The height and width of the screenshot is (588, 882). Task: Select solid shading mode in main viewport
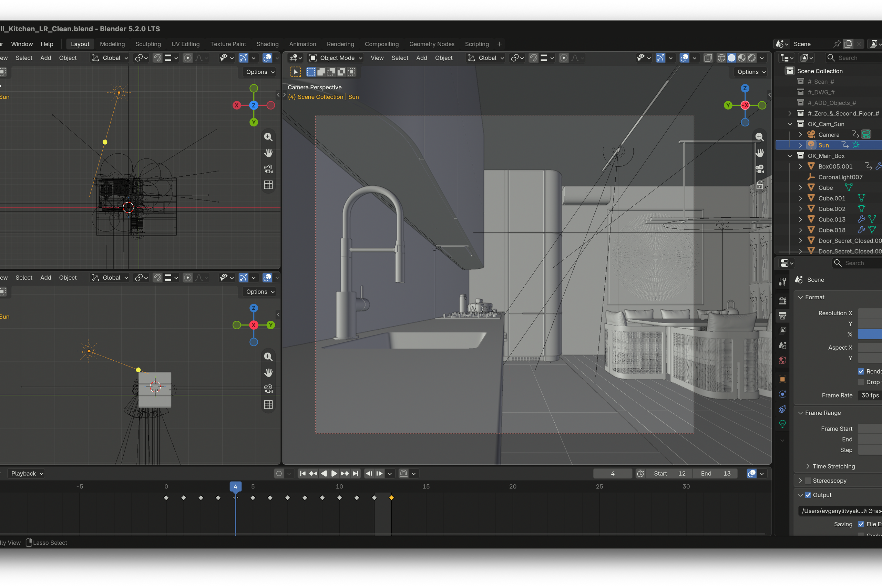pos(731,58)
